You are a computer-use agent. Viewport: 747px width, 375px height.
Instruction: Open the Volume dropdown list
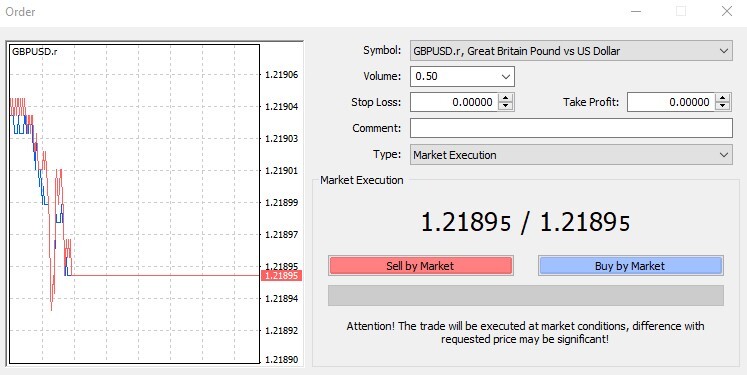coord(505,76)
